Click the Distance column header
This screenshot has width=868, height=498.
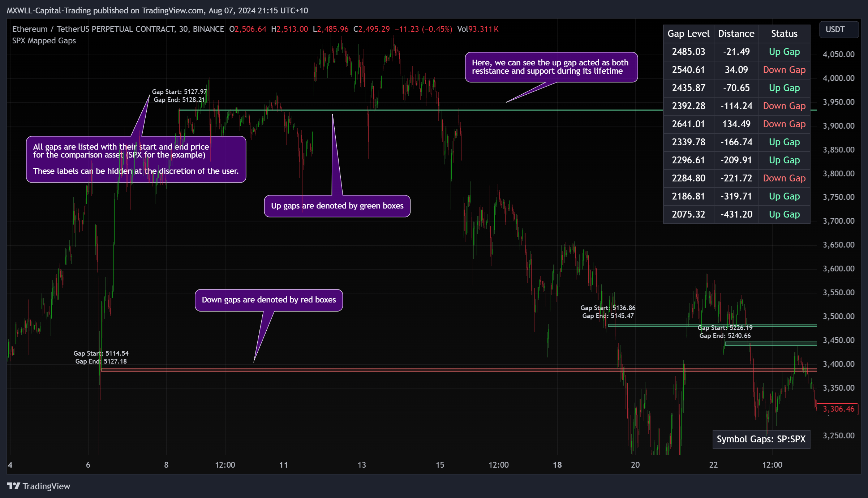point(736,34)
